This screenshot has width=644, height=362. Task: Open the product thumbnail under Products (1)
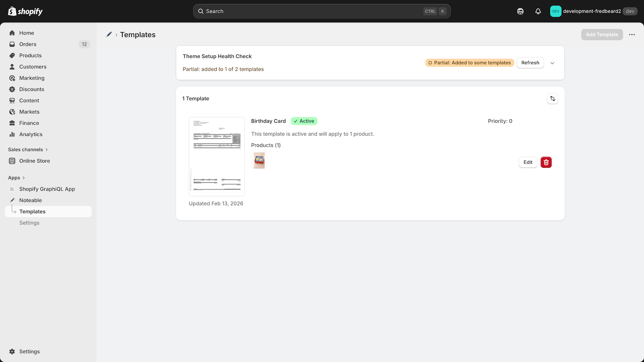click(x=259, y=160)
